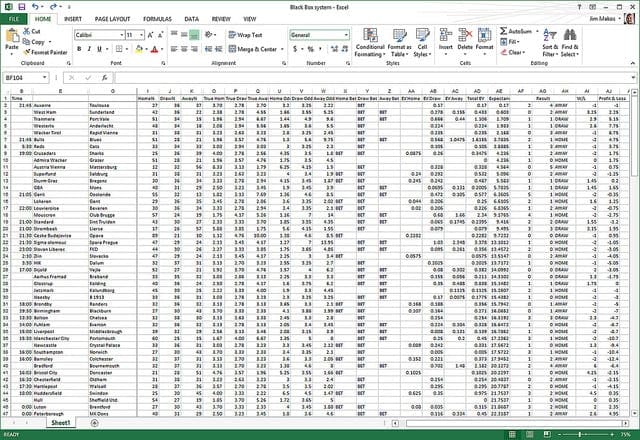Viewport: 640px width, 440px height.
Task: Open Sort & Filter menu
Action: pyautogui.click(x=550, y=42)
